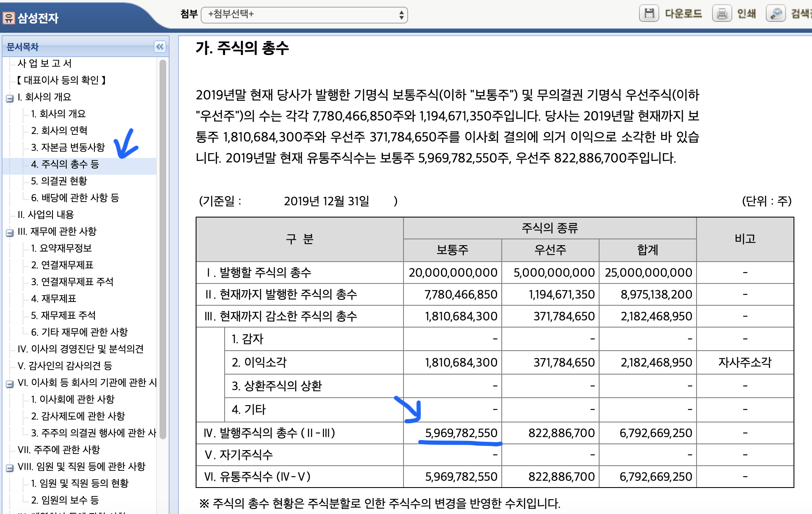Collapse the I. 회사의 개요 tree node
Screen dimensions: 812x514
tap(10, 99)
